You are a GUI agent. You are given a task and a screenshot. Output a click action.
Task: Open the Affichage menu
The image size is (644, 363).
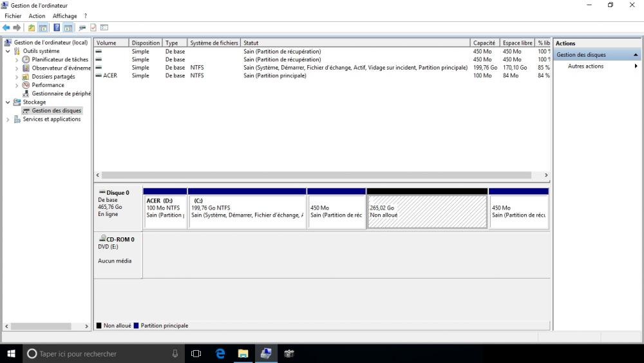point(64,16)
